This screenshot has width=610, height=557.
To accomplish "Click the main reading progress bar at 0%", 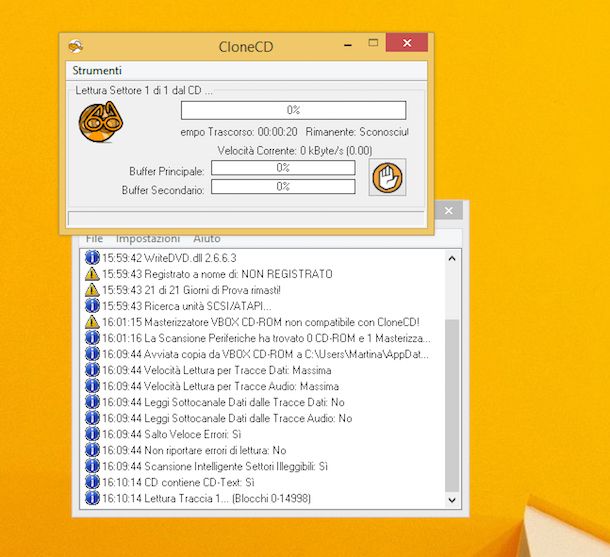I will (x=294, y=110).
